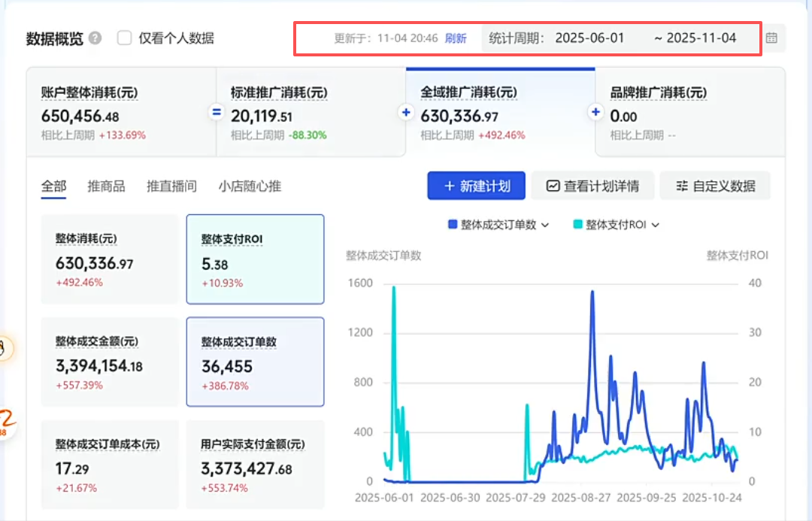Toggle the 整体成交订单数 metric card

tap(255, 361)
